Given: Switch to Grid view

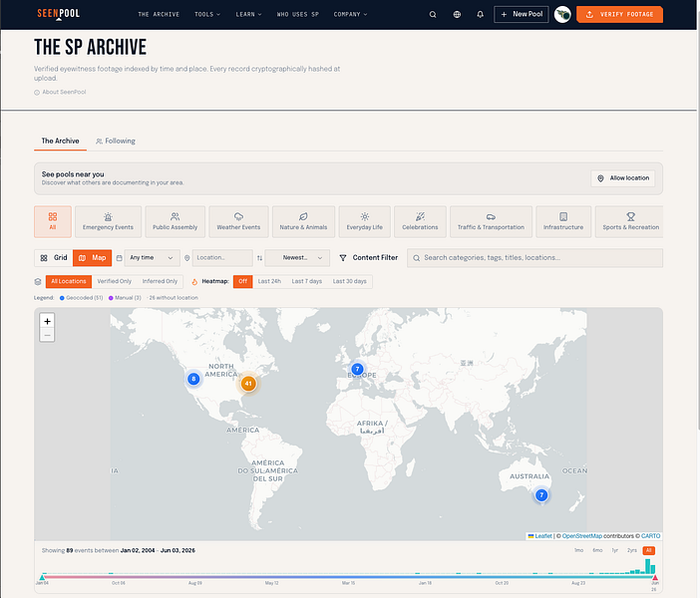Looking at the screenshot, I should (54, 257).
